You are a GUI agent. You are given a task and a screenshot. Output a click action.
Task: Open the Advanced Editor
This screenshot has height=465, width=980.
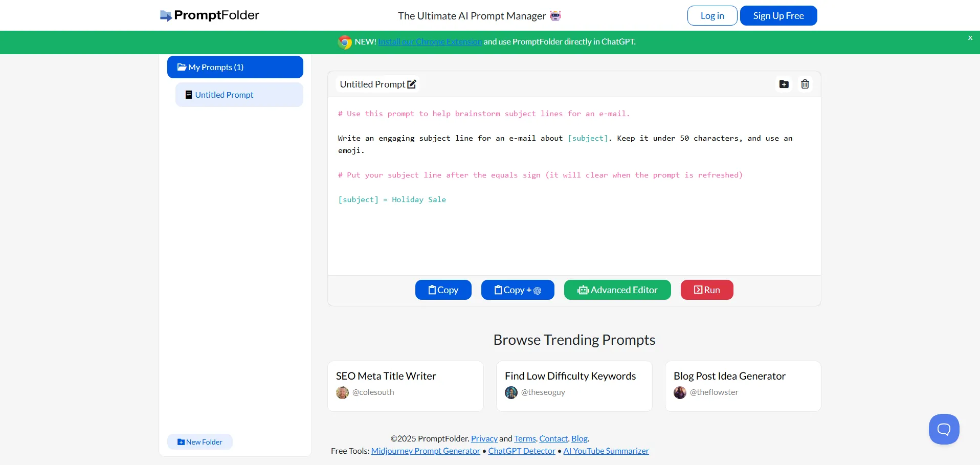coord(617,290)
